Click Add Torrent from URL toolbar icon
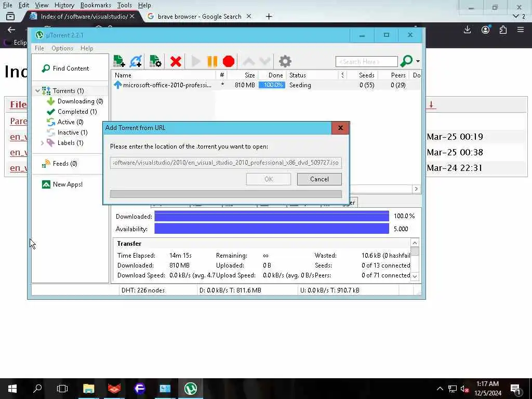 click(136, 61)
